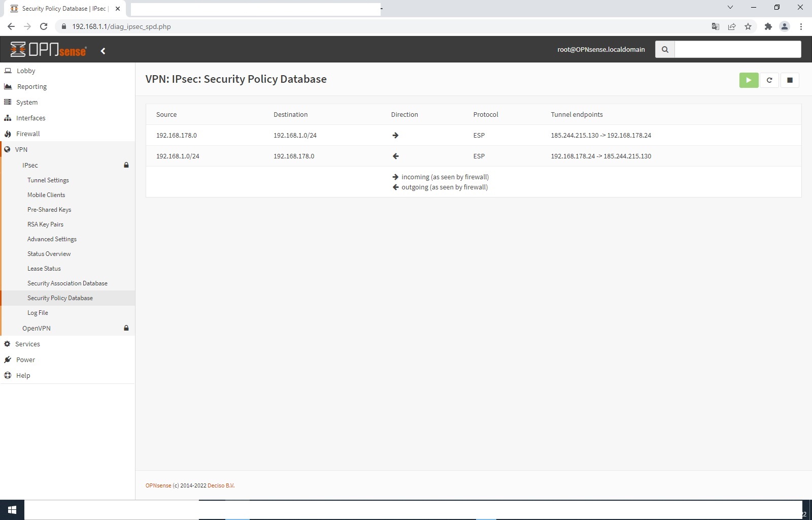
Task: Click the Tunnel endpoints column header
Action: point(577,115)
